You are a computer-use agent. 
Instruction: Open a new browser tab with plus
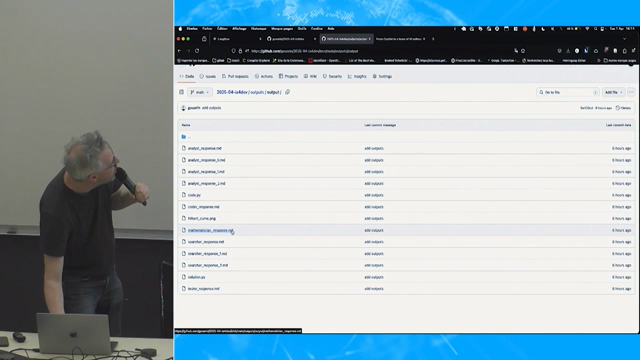(x=433, y=39)
